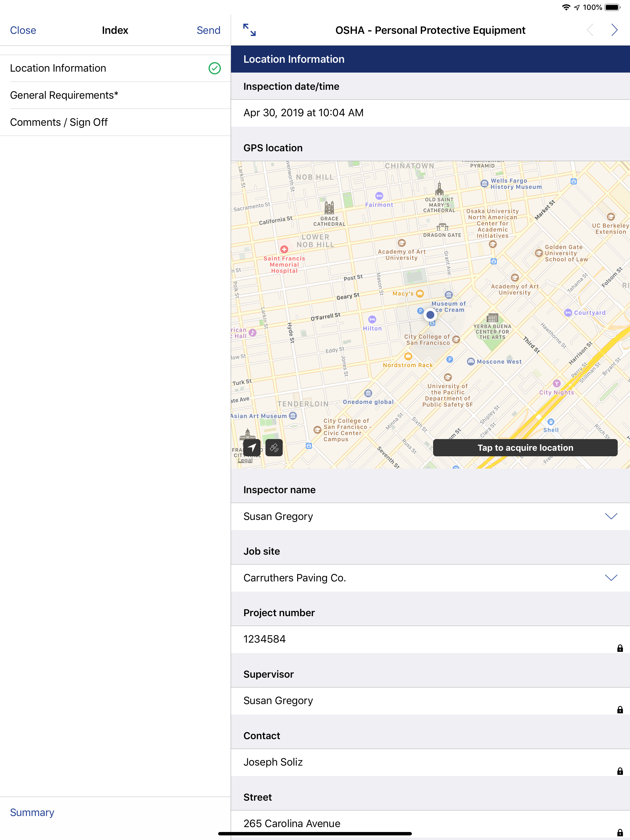This screenshot has width=630, height=840.
Task: Tap the Macy's shopping icon on map
Action: tap(420, 294)
